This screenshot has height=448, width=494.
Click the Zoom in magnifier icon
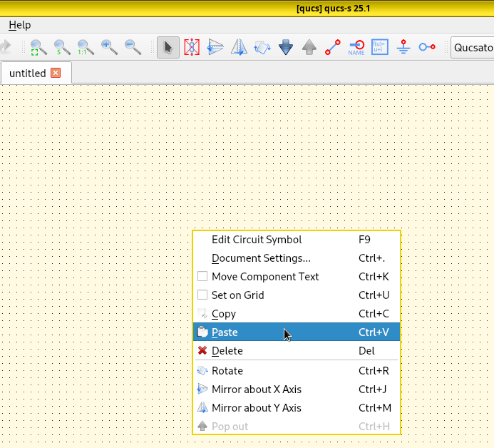click(109, 48)
